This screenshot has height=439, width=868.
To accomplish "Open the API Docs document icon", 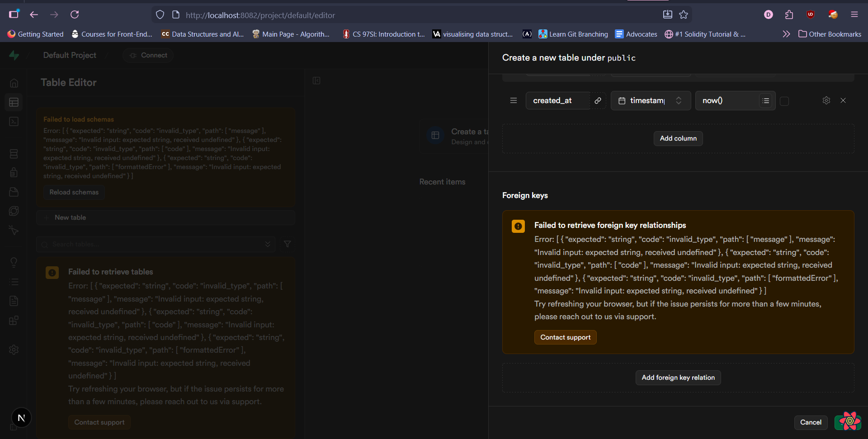I will pos(14,301).
